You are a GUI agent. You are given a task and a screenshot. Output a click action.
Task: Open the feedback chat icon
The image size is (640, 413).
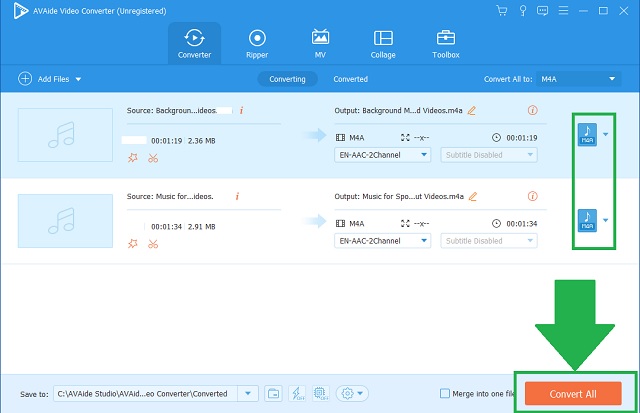(x=542, y=11)
